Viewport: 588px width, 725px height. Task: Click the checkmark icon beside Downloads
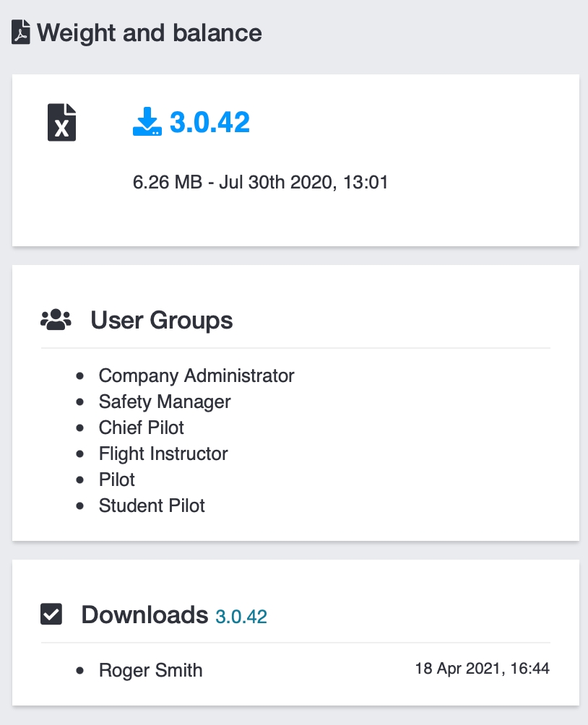coord(51,615)
